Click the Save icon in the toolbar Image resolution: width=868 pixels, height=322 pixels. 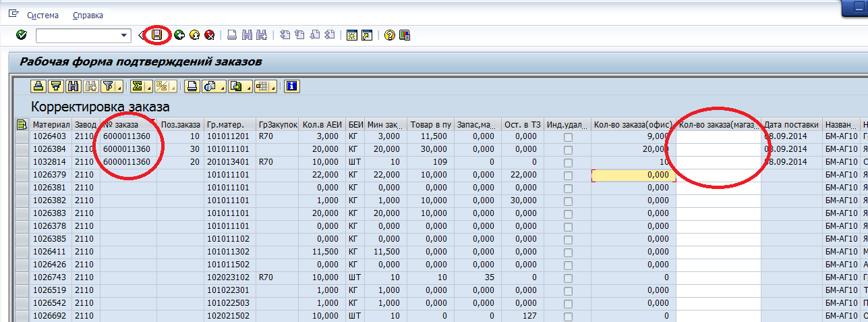point(157,35)
